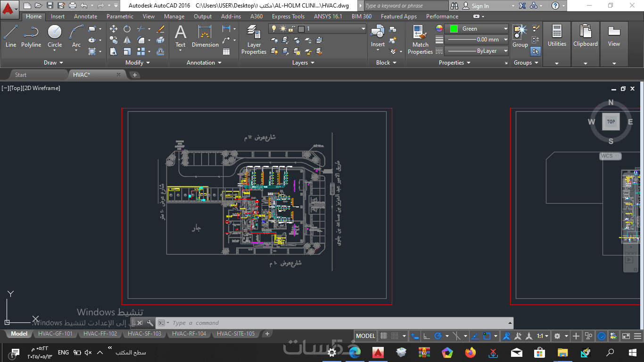Click the green color swatch
This screenshot has width=644, height=362.
(454, 29)
